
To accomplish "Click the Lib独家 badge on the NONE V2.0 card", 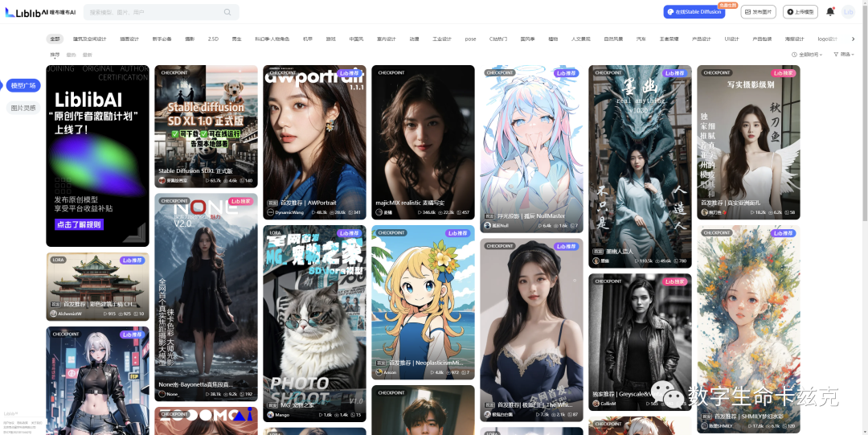I will pos(241,200).
